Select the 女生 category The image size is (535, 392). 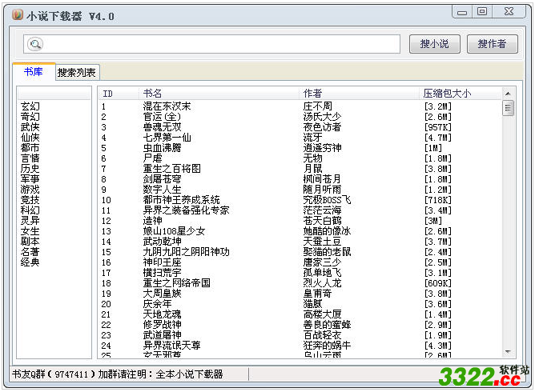pos(30,231)
